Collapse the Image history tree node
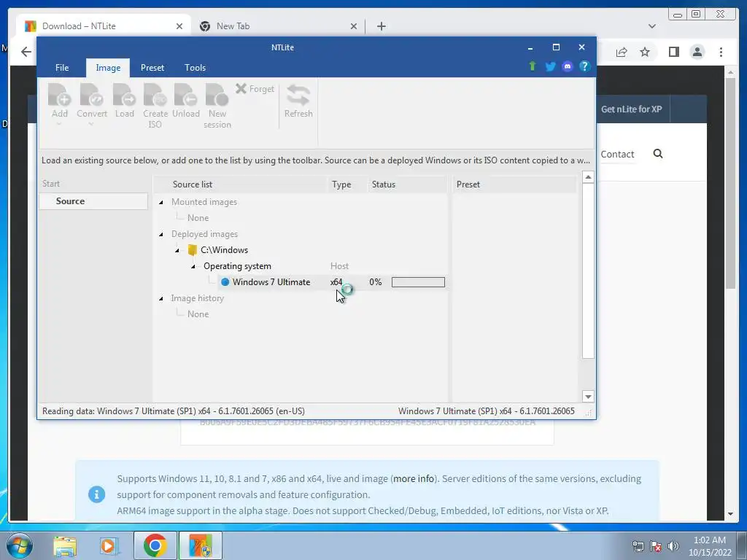747x560 pixels. [x=161, y=298]
